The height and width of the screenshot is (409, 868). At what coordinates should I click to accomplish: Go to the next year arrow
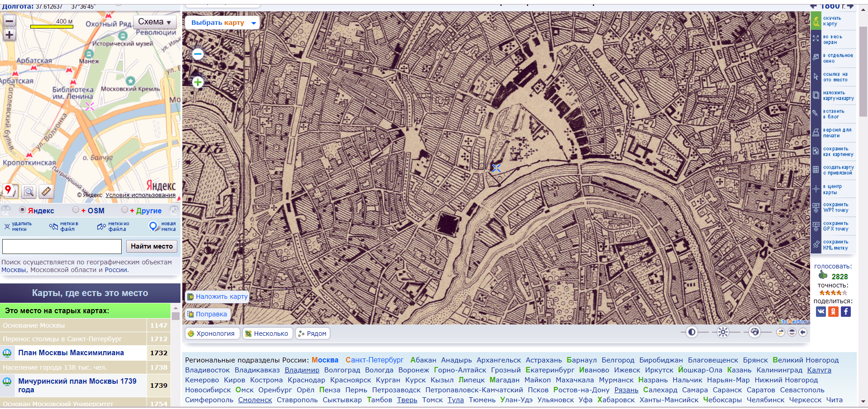pyautogui.click(x=850, y=6)
